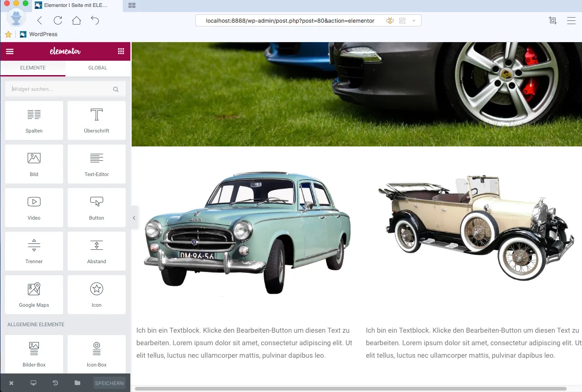Click the user avatar icon
582x392 pixels.
(x=16, y=17)
